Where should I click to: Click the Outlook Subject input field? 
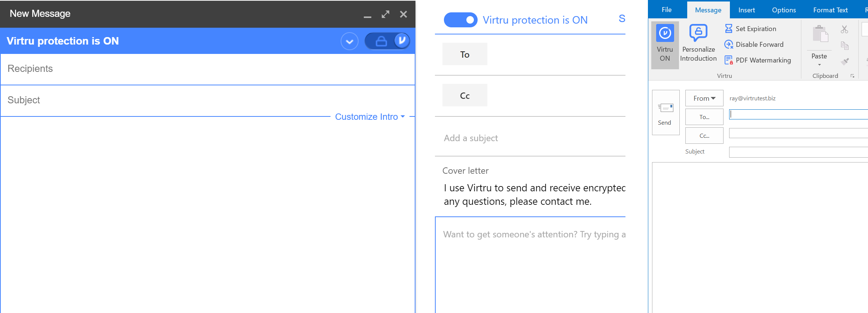point(798,152)
